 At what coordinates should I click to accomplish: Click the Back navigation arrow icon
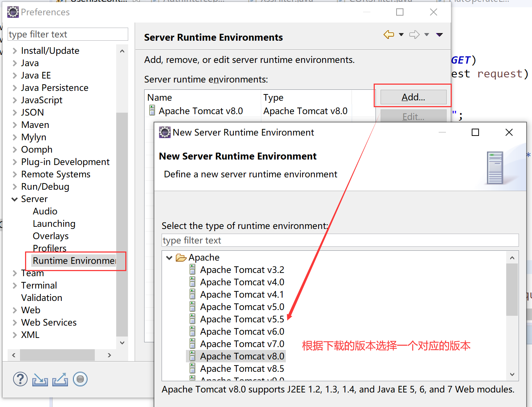coord(389,35)
